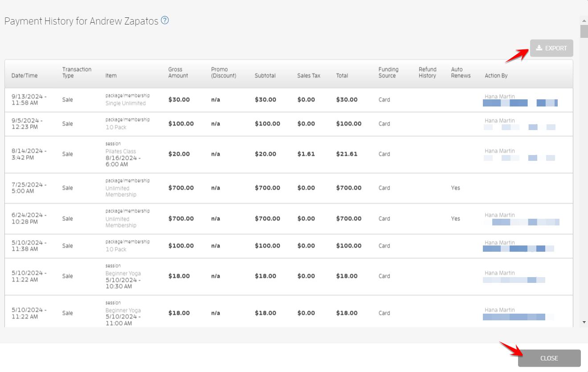Click the Gross Amount column header
This screenshot has height=372, width=588.
point(178,73)
